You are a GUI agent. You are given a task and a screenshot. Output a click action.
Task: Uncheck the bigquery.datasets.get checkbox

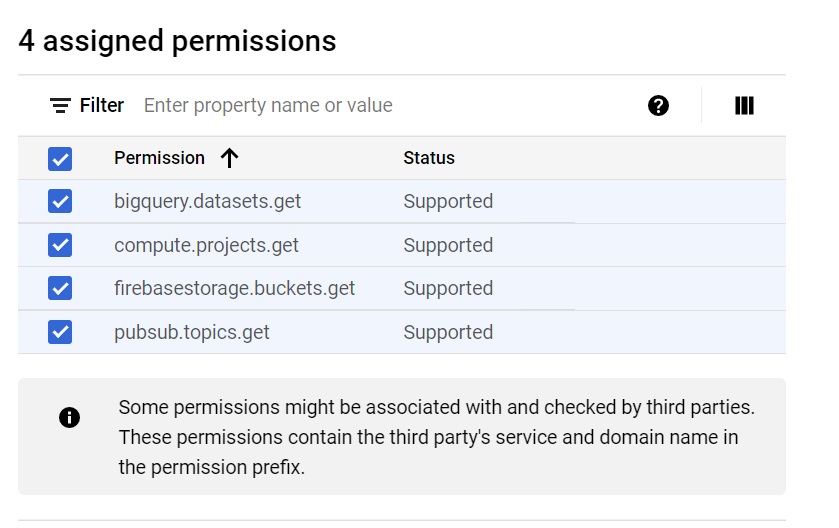(x=60, y=201)
